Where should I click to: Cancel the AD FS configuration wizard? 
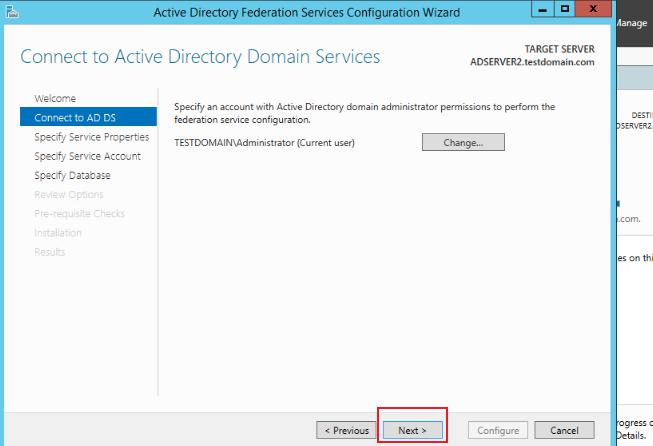click(x=564, y=430)
